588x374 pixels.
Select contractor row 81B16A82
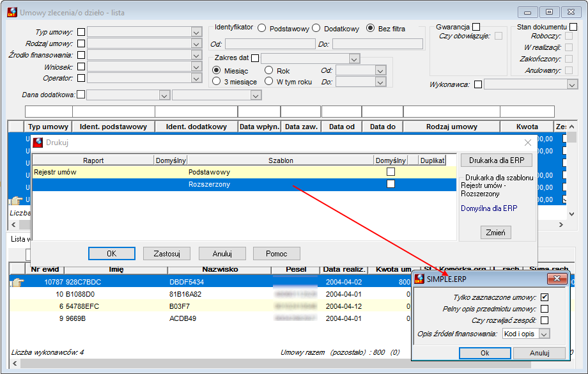point(210,294)
